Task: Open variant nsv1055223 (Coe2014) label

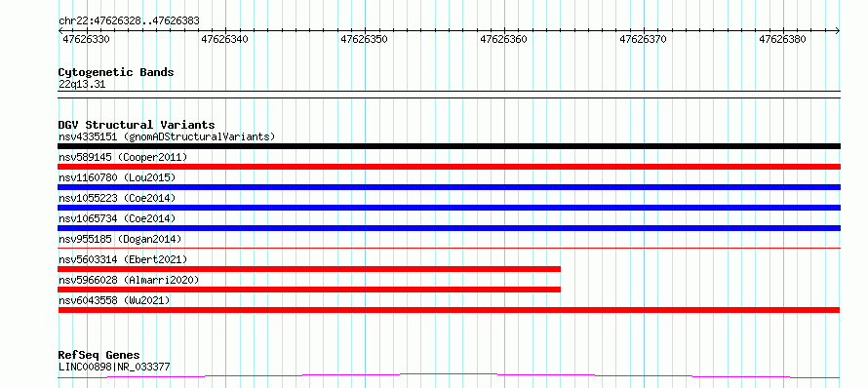Action: tap(117, 198)
